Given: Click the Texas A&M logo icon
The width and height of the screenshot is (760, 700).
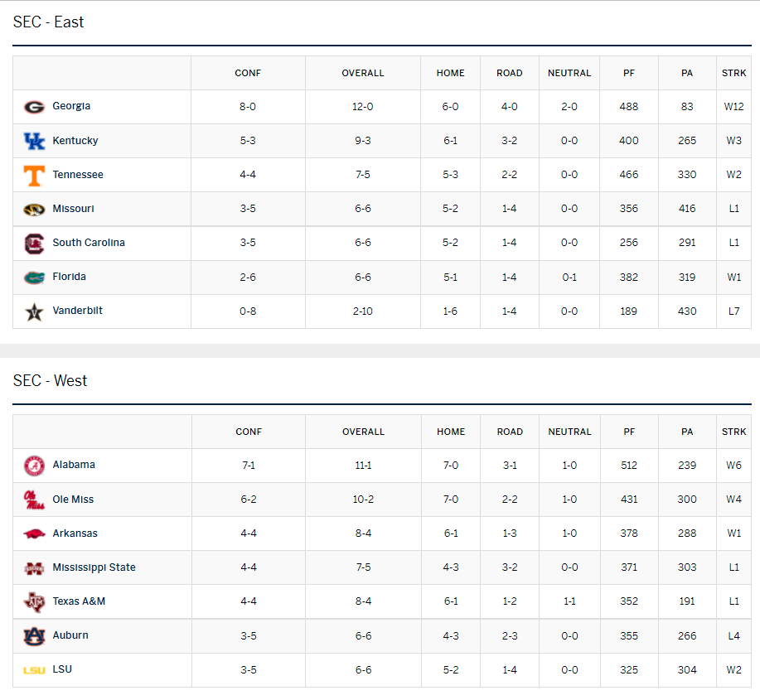Looking at the screenshot, I should (34, 601).
